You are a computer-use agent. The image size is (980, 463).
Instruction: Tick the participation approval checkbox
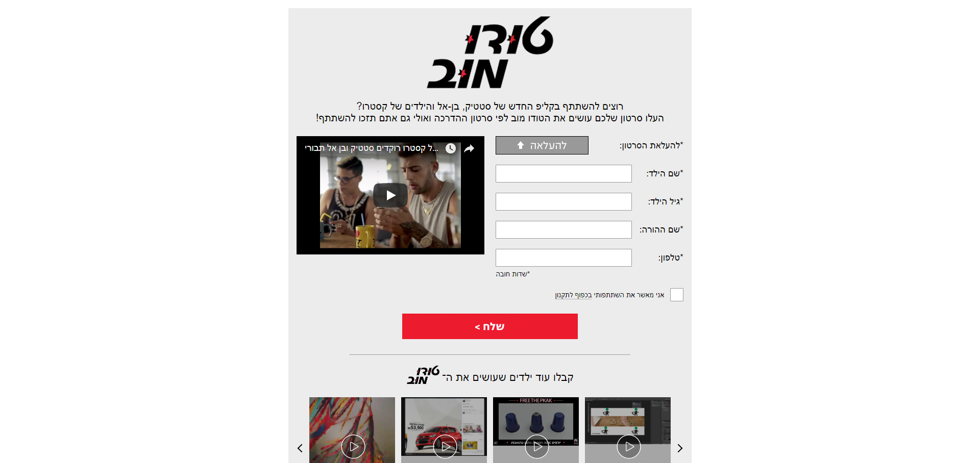pyautogui.click(x=677, y=295)
